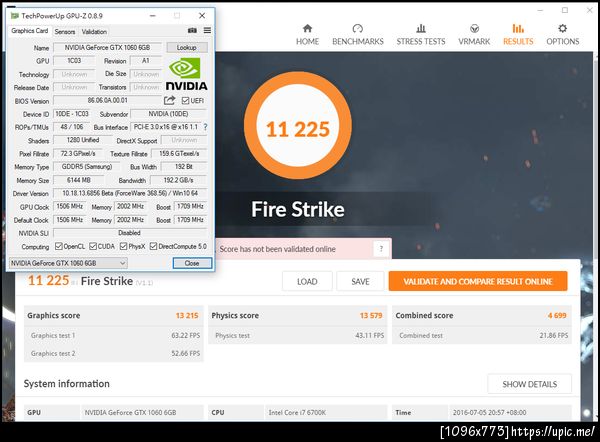The height and width of the screenshot is (442, 600).
Task: Click validation help question mark button
Action: coord(381,249)
